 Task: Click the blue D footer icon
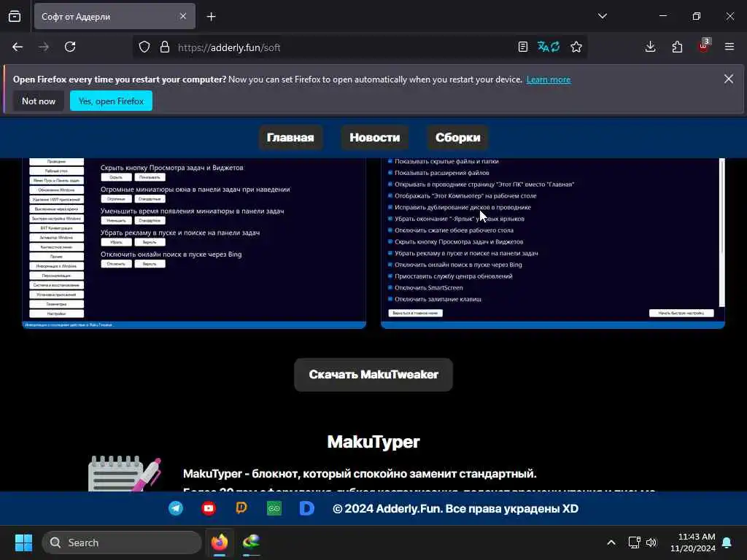click(307, 508)
